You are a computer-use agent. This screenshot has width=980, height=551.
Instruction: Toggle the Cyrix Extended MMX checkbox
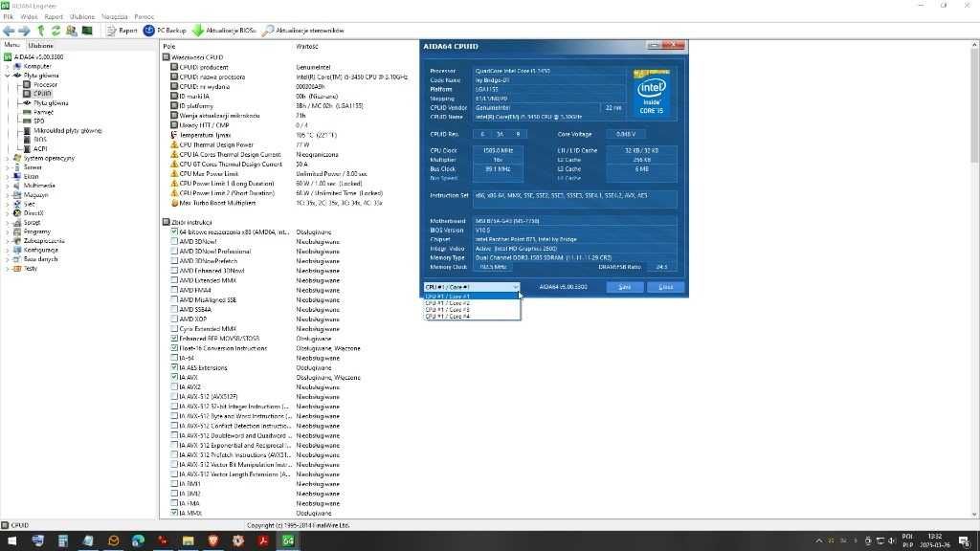[174, 329]
